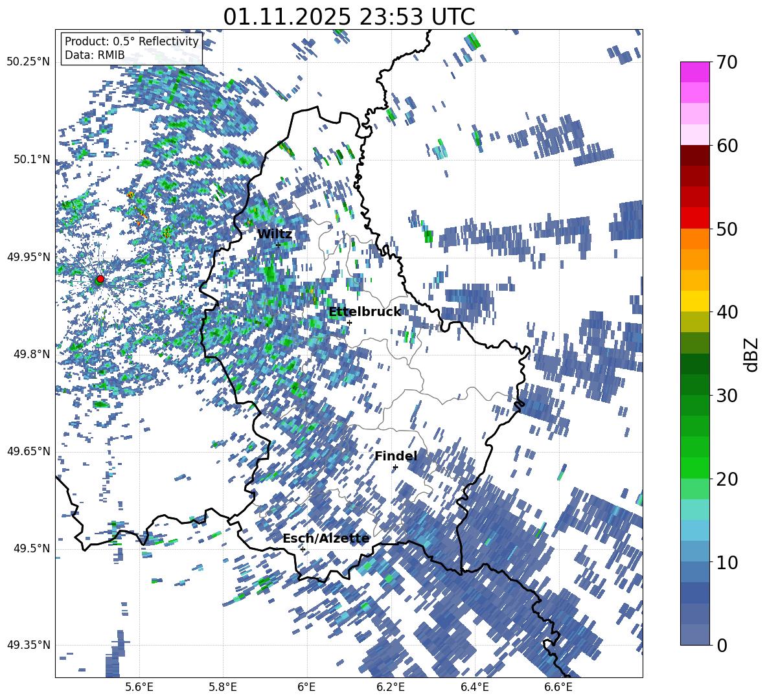Click the 30 tick label on colorbar
This screenshot has height=700, width=767.
[x=727, y=396]
